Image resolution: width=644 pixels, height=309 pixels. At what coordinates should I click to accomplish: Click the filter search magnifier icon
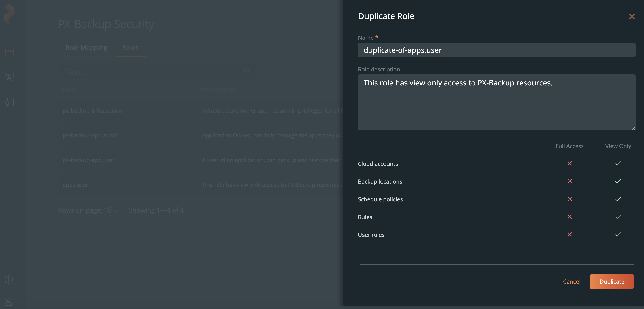247,72
